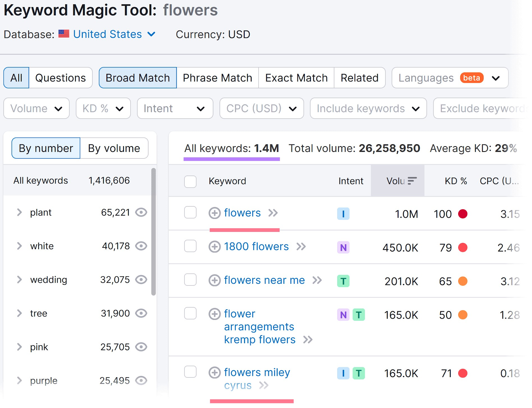This screenshot has width=532, height=408.
Task: Select all keywords via header checkbox
Action: pos(190,181)
